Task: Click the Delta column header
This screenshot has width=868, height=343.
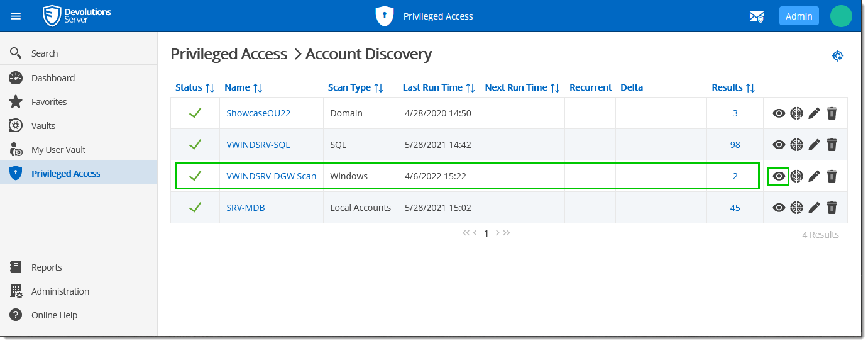Action: (632, 87)
